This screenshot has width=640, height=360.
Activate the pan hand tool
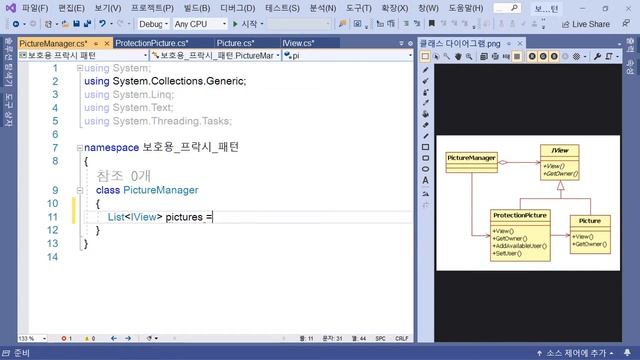coord(458,56)
